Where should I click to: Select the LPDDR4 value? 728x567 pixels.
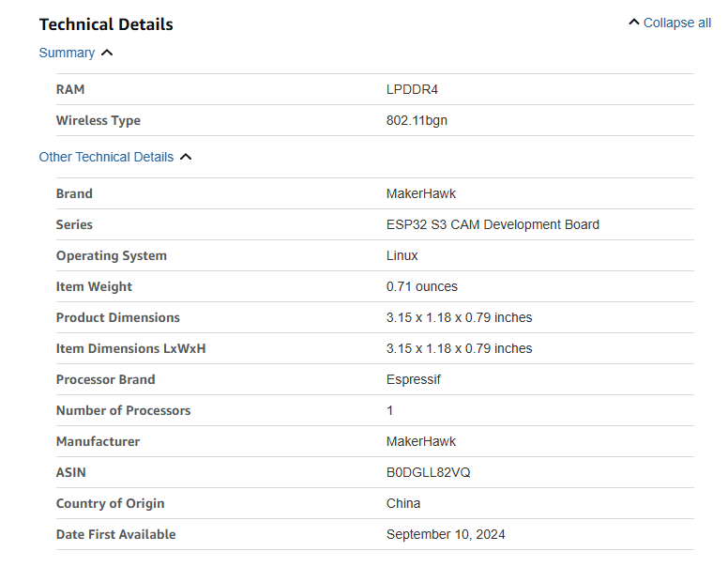(412, 89)
